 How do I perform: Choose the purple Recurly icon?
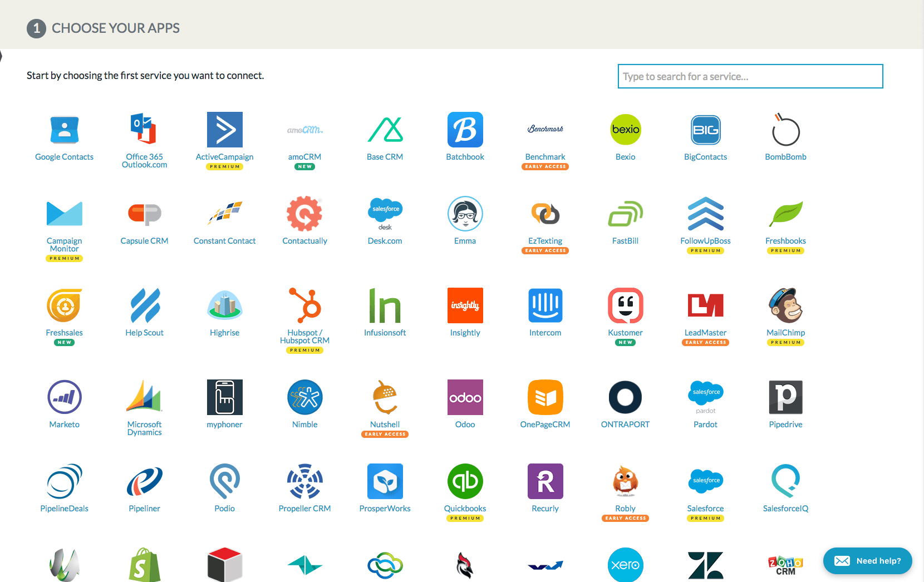[545, 481]
